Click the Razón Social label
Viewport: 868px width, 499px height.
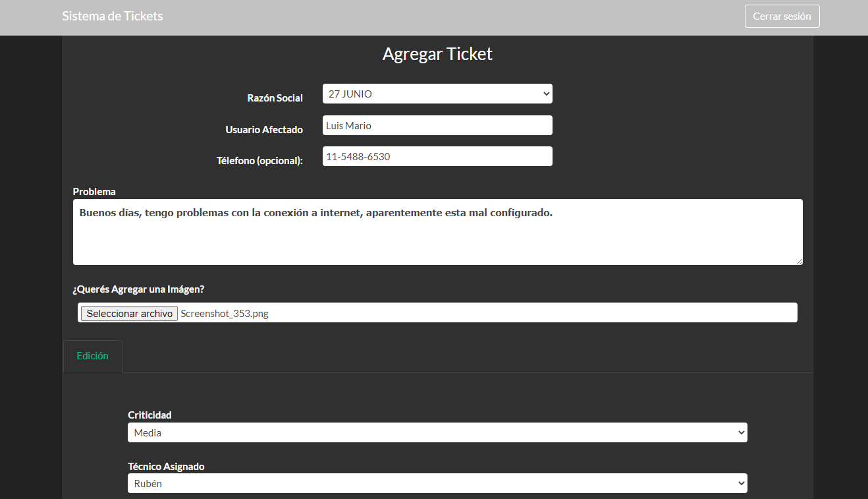[x=275, y=98]
